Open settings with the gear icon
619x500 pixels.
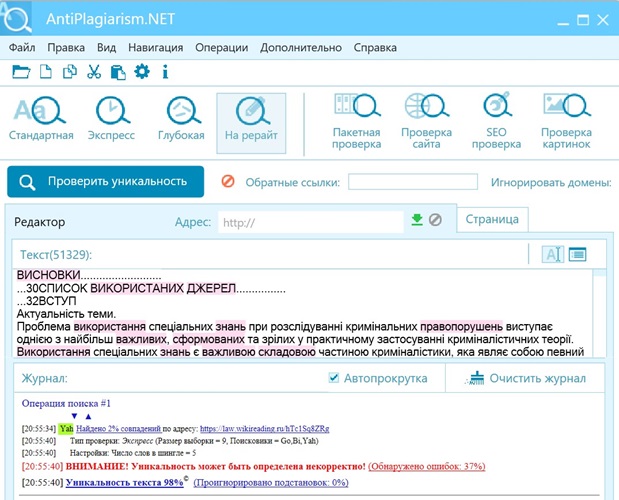click(x=142, y=72)
